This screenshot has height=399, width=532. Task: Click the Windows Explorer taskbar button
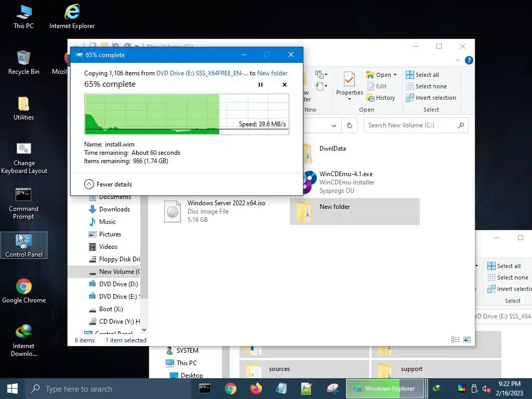tap(385, 389)
